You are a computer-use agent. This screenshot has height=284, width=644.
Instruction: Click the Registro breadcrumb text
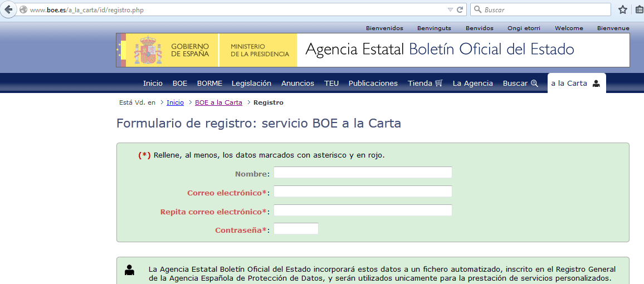[268, 102]
